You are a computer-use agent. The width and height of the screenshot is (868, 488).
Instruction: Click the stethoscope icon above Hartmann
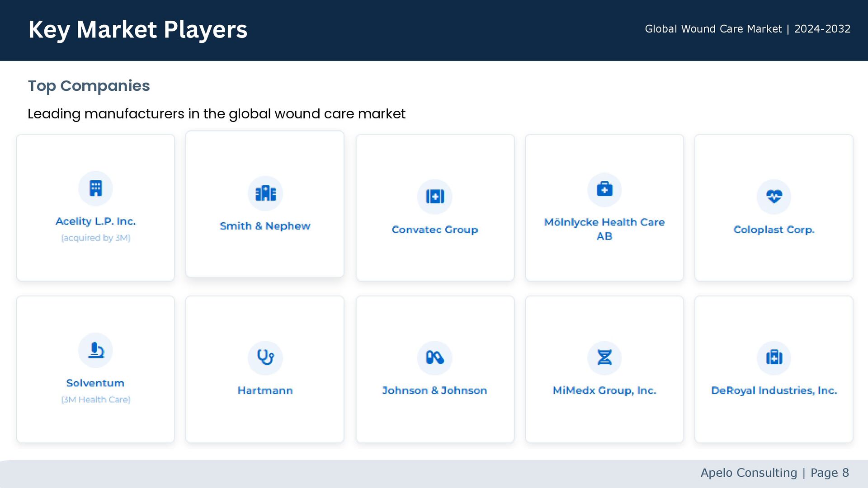265,357
